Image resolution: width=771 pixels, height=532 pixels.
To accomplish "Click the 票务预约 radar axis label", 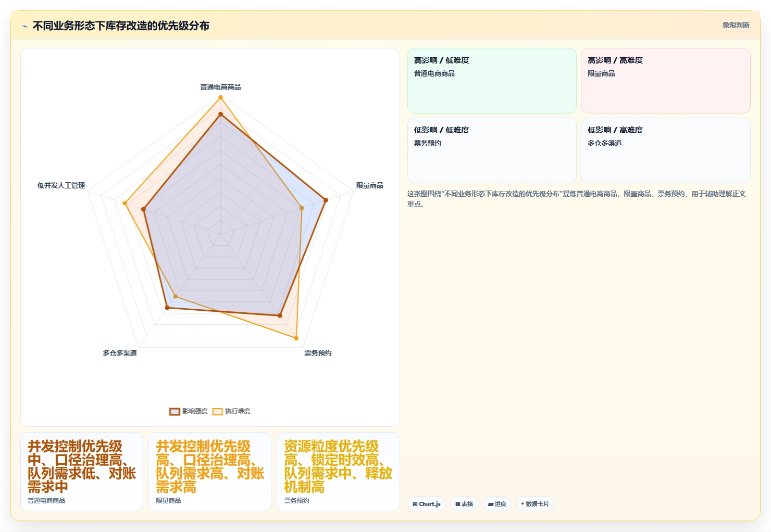I will click(318, 353).
